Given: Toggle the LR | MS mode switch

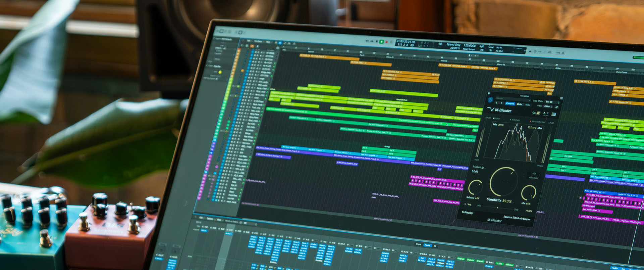Looking at the screenshot, I should 468,204.
